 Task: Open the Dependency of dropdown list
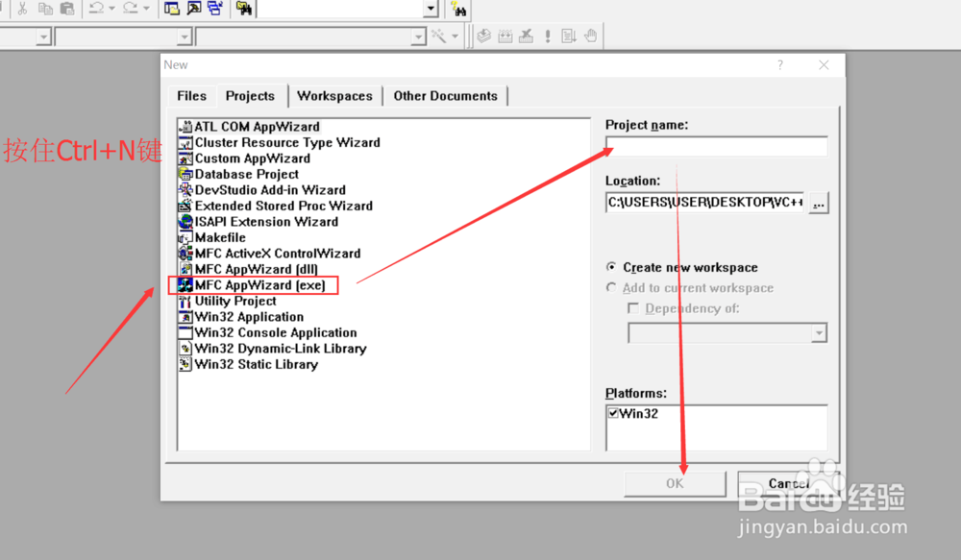coord(819,333)
